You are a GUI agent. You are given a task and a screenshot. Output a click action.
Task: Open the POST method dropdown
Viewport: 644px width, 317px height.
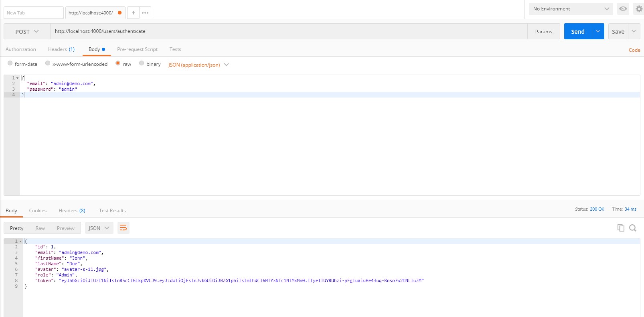[x=27, y=31]
